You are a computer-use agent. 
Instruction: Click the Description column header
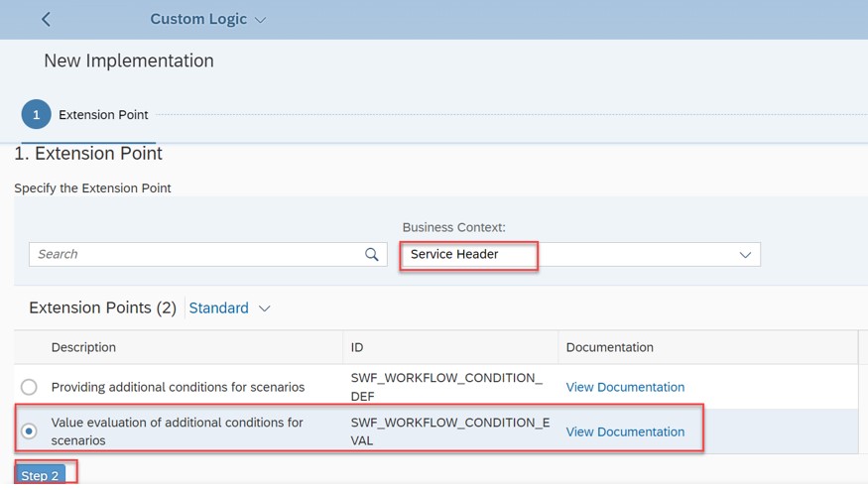coord(83,347)
